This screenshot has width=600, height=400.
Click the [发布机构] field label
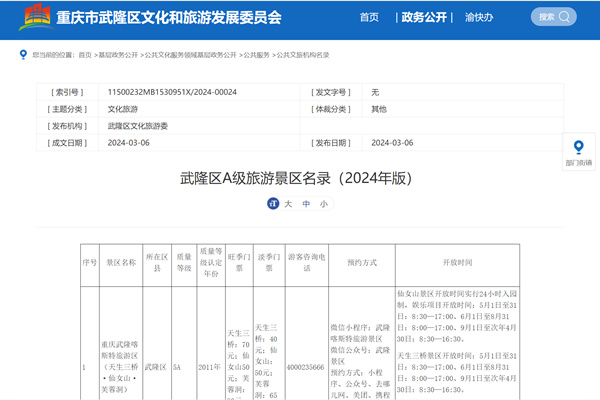click(x=67, y=126)
